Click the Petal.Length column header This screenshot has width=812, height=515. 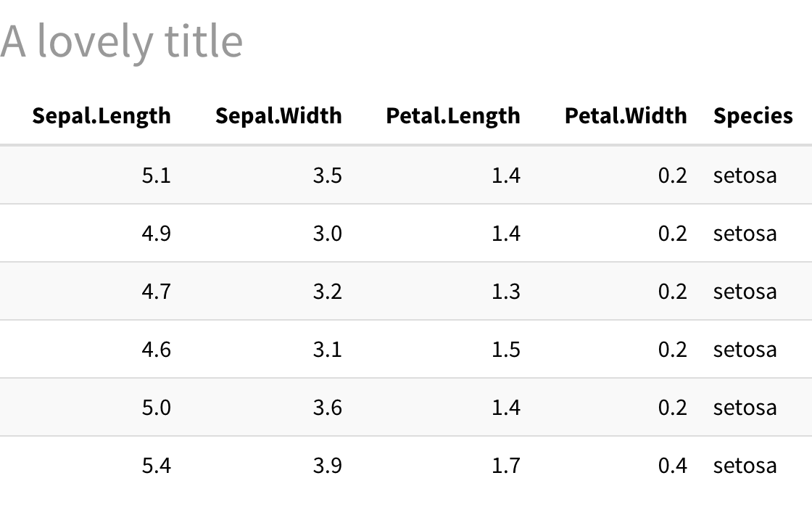click(452, 116)
